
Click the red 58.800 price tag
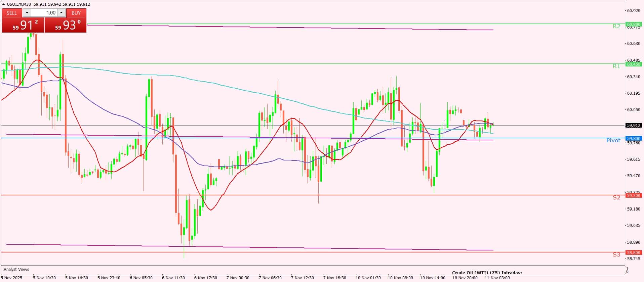[x=634, y=252]
